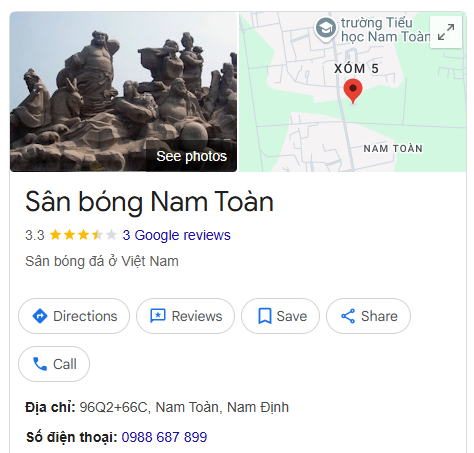Click the phone handset icon on Call
Screen dimensions: 474x453
click(40, 364)
